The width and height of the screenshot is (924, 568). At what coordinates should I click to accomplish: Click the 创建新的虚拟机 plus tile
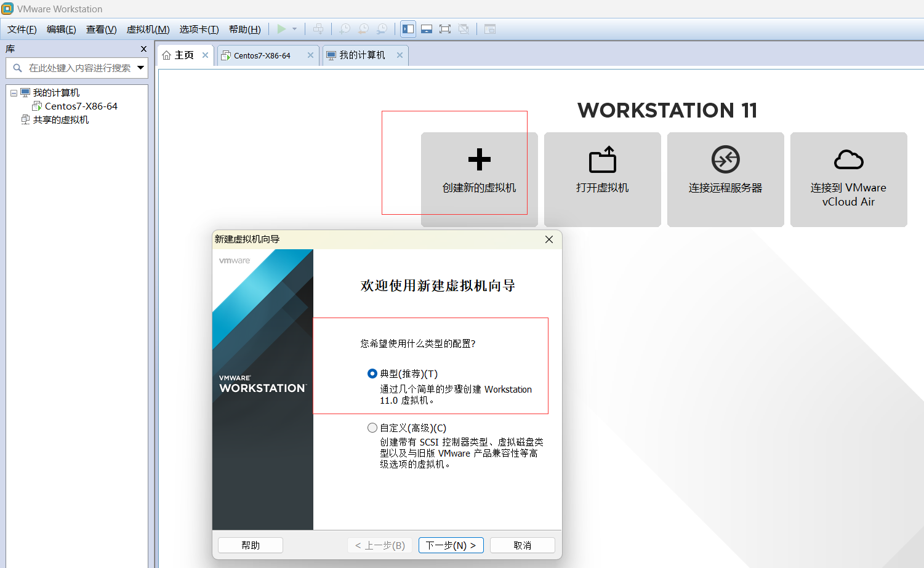coord(480,180)
